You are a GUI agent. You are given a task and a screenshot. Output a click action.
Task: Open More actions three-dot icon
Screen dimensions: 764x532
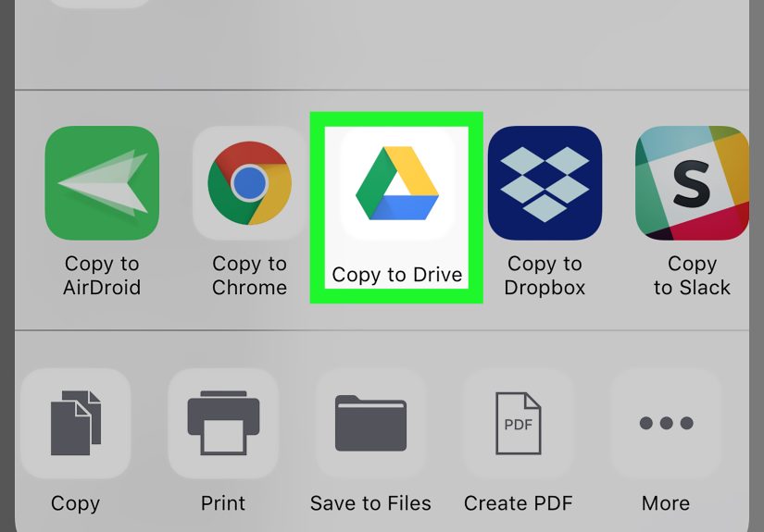point(666,423)
